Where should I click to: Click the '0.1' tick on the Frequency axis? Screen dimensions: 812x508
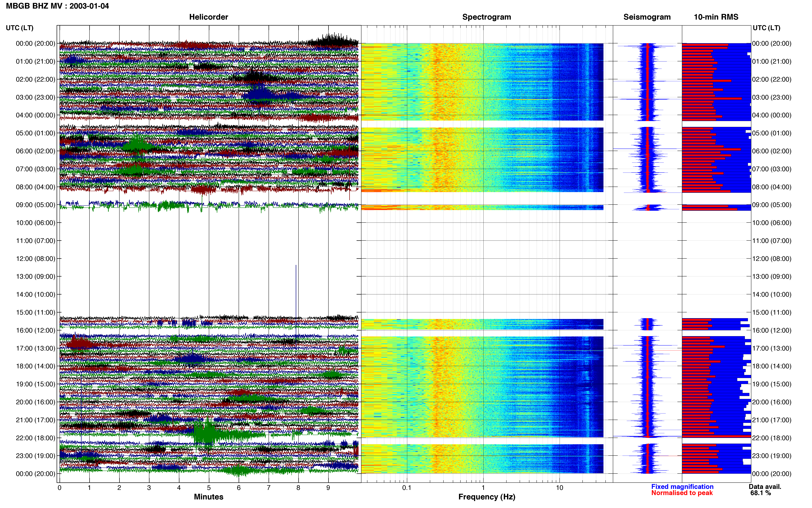coord(407,488)
